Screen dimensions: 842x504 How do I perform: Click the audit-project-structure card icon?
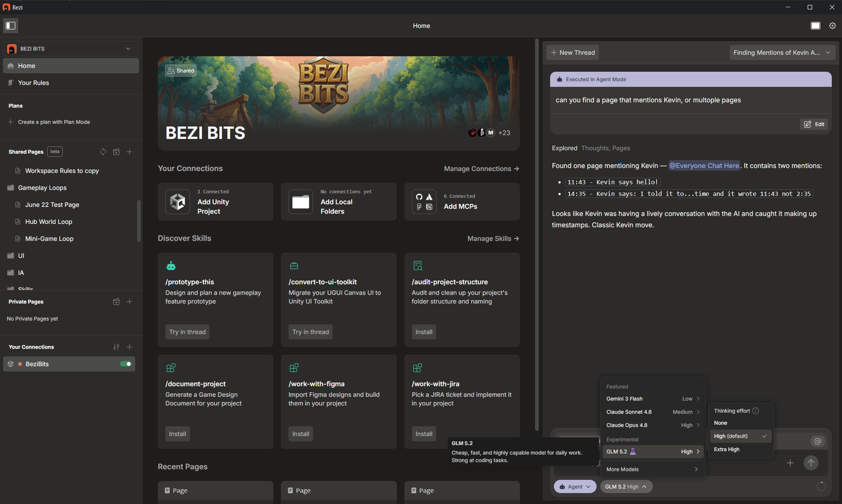[418, 266]
